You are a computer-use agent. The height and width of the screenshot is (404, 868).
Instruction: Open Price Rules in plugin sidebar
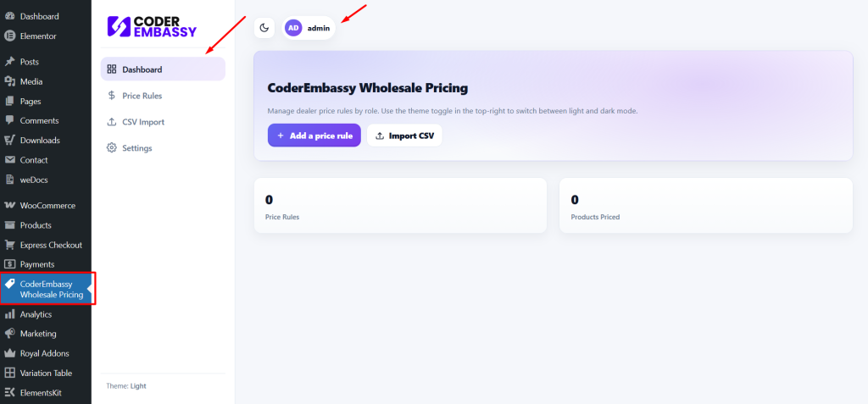142,96
